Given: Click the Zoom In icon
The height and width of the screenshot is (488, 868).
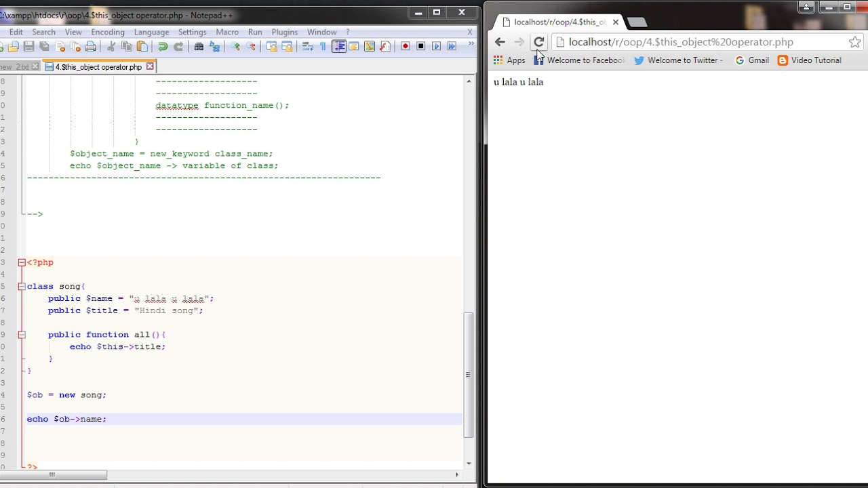Looking at the screenshot, I should [x=235, y=46].
